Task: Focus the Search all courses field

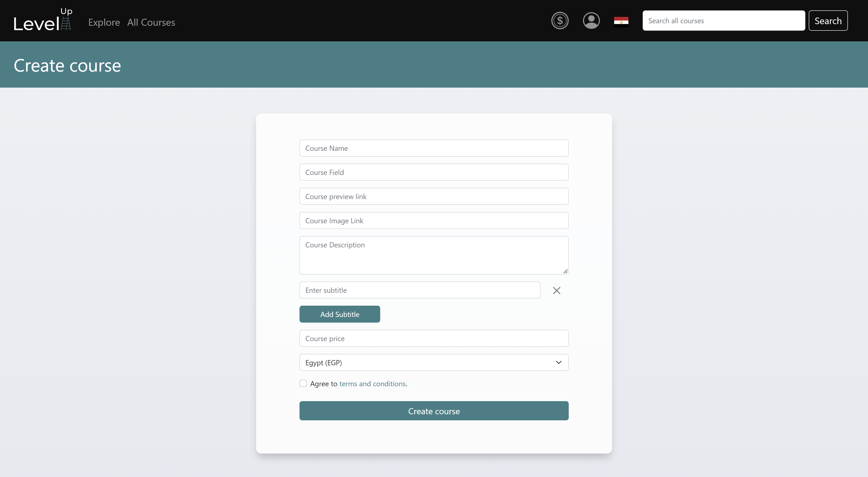Action: coord(723,21)
